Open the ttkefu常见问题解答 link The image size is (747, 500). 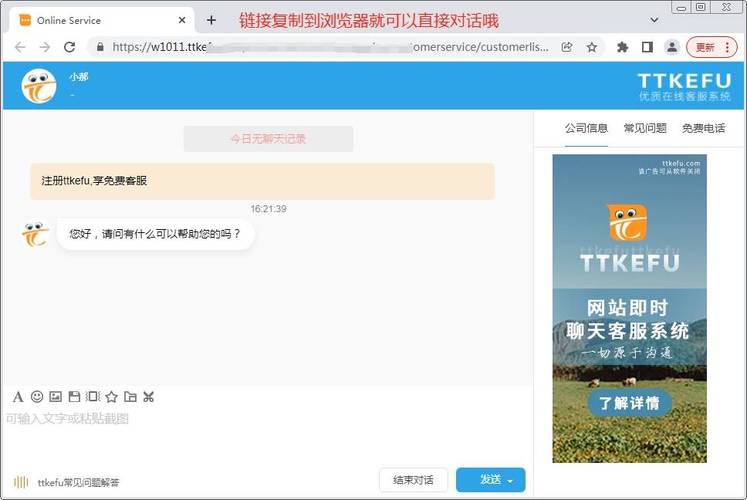click(x=78, y=482)
